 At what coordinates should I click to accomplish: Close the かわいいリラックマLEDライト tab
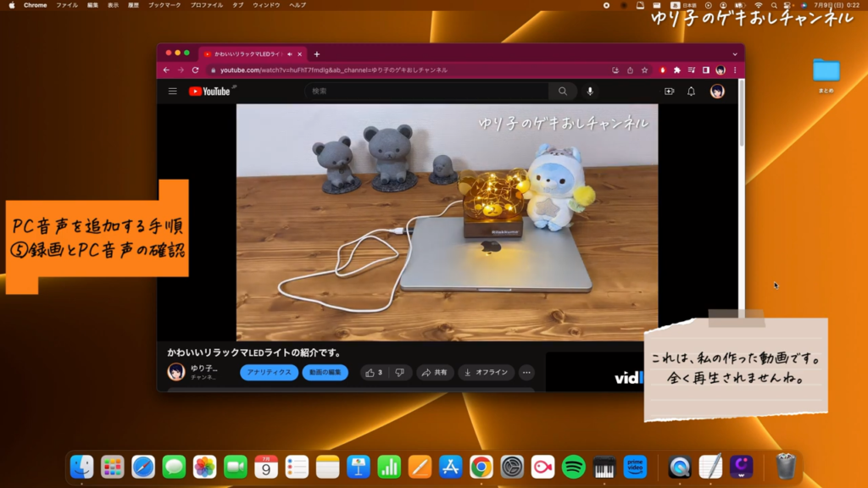[299, 54]
